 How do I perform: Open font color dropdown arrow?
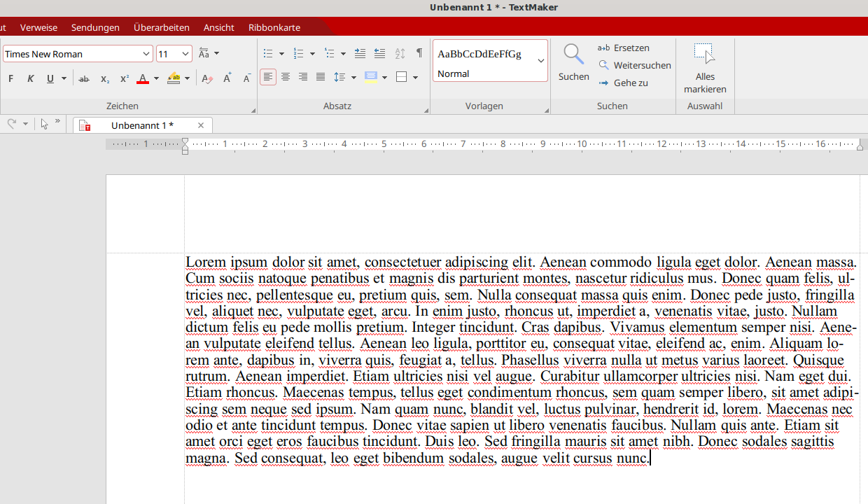(x=156, y=78)
